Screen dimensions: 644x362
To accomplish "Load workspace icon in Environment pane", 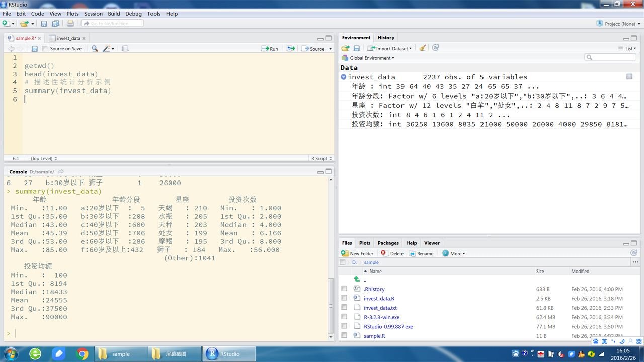I will click(x=345, y=48).
